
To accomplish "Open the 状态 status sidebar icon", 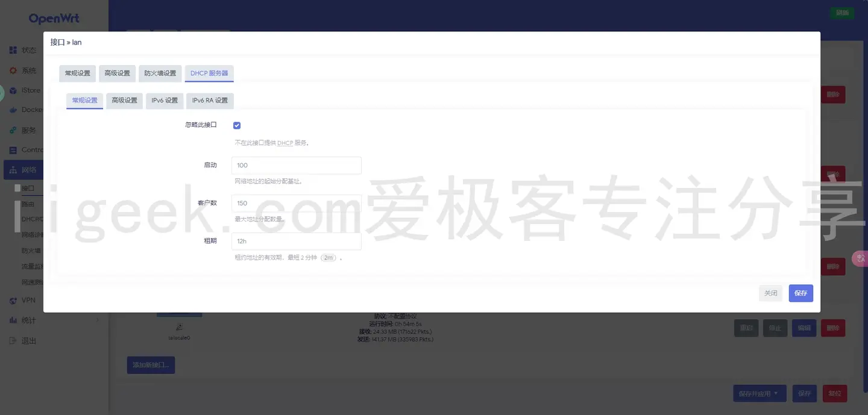I will pos(13,50).
